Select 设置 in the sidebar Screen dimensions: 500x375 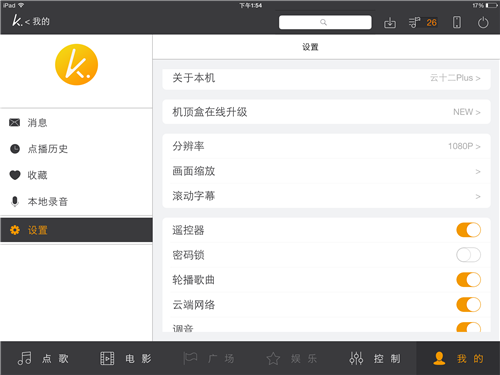point(76,230)
